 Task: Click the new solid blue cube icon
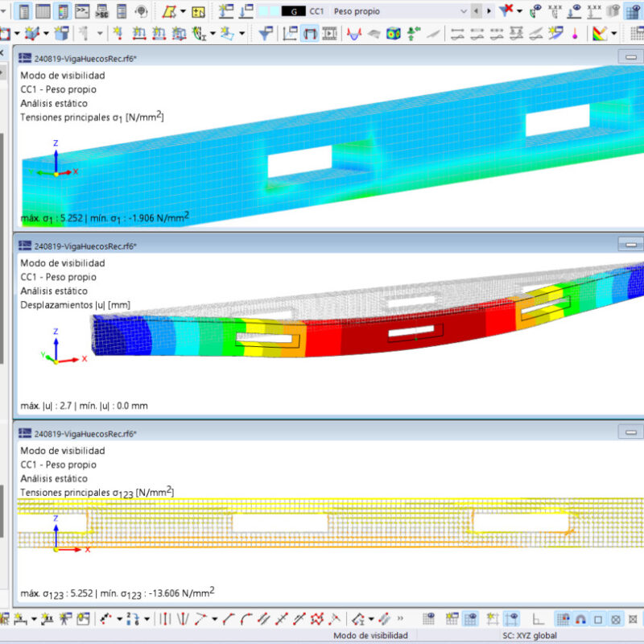62,33
